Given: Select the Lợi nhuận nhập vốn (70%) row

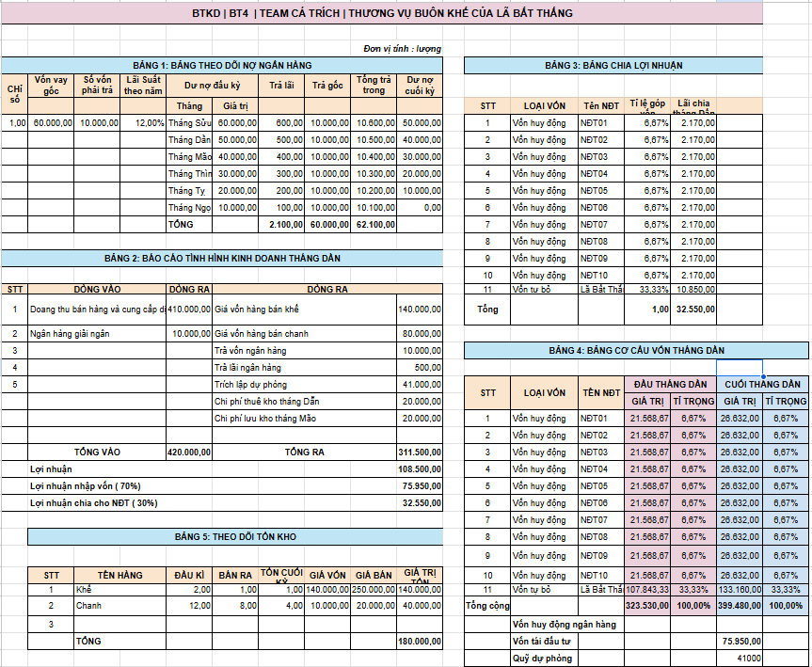Looking at the screenshot, I should [235, 486].
